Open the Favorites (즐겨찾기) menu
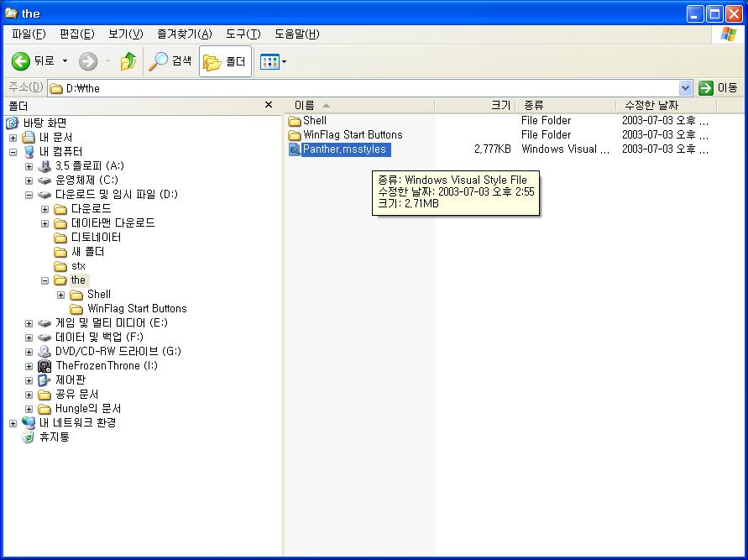This screenshot has width=748, height=560. pyautogui.click(x=184, y=34)
